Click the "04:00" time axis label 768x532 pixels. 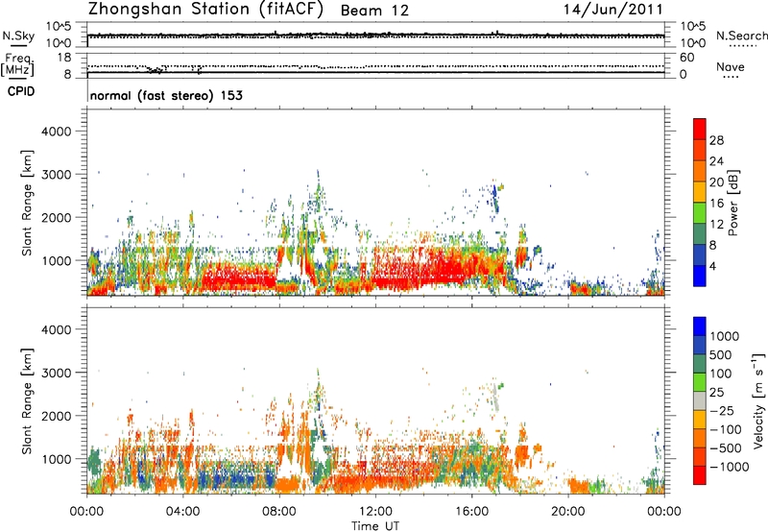pos(182,512)
